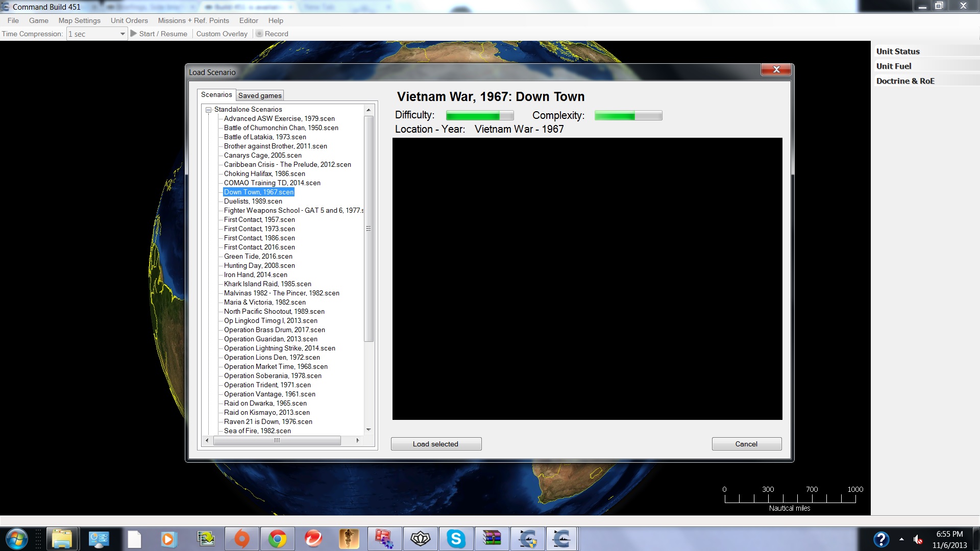Open the WinRAR taskbar icon
Image resolution: width=980 pixels, height=551 pixels.
point(492,539)
